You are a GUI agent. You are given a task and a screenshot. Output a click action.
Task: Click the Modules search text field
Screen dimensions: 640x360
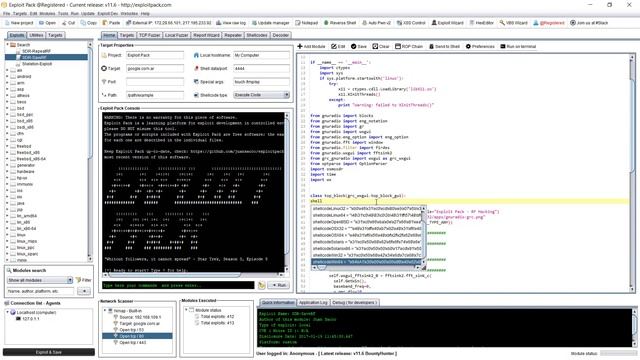click(40, 291)
